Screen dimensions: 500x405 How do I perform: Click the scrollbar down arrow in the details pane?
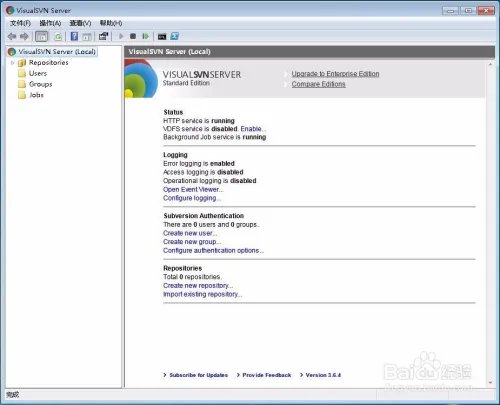pos(490,383)
